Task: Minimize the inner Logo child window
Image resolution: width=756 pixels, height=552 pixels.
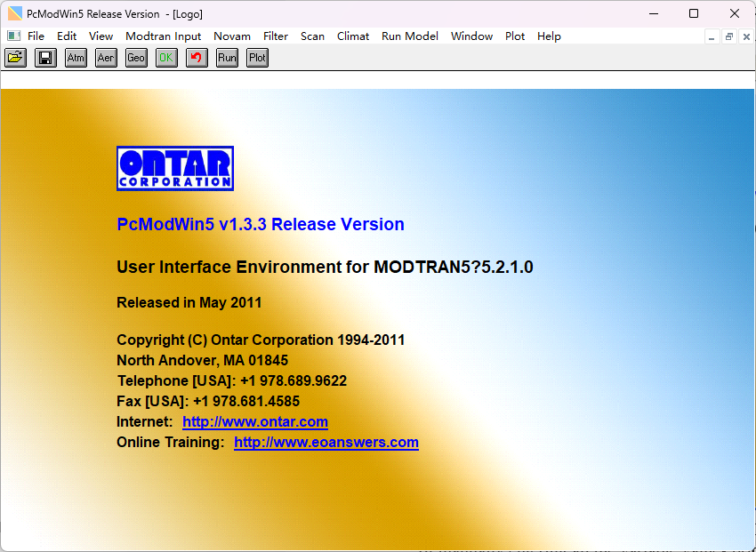Action: (712, 37)
